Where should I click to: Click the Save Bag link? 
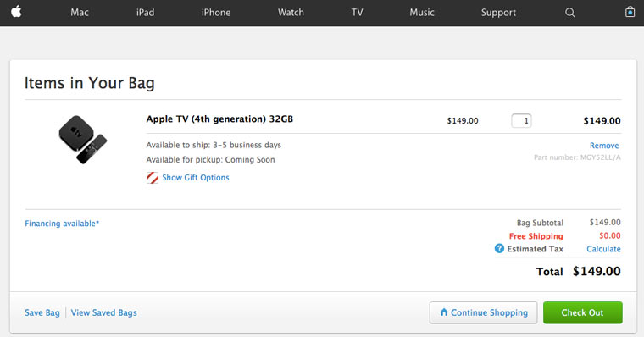[42, 312]
